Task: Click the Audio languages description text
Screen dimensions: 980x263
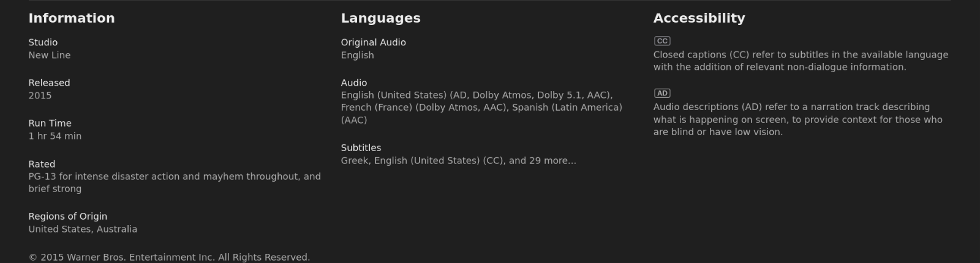Action: pos(481,108)
